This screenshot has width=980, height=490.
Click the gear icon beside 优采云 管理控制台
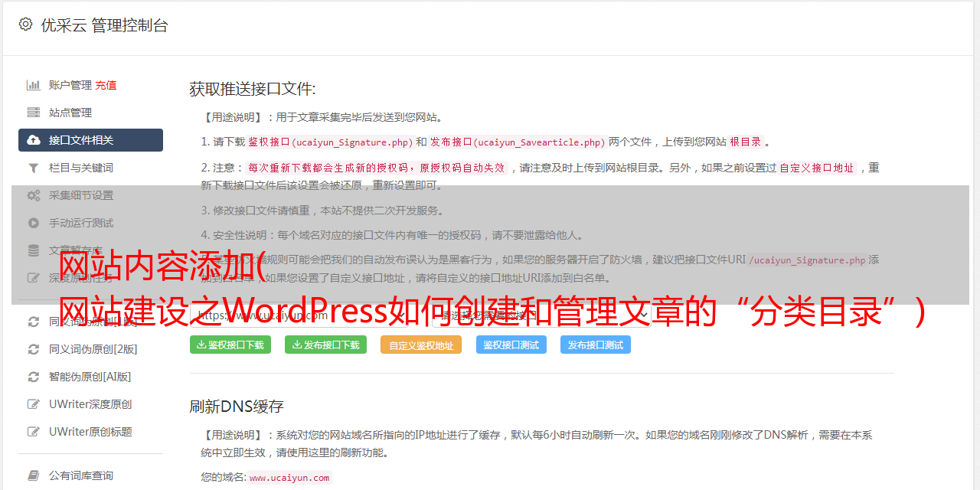pyautogui.click(x=25, y=24)
